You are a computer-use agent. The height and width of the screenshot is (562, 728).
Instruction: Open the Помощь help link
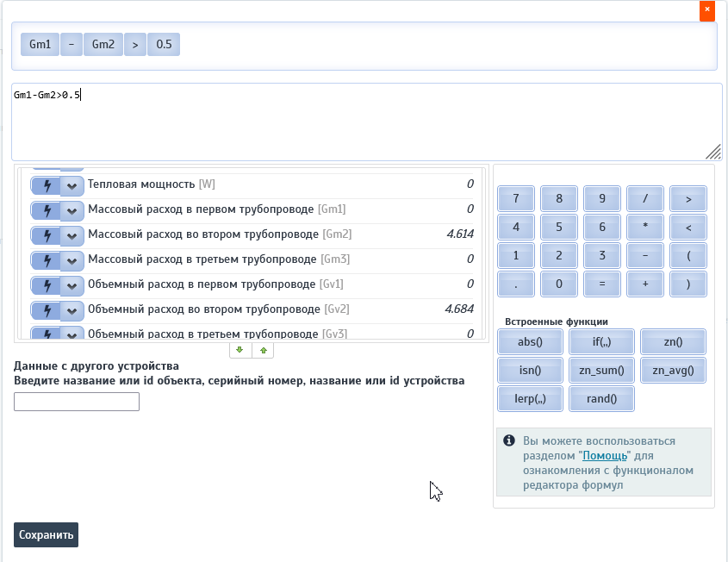click(605, 455)
